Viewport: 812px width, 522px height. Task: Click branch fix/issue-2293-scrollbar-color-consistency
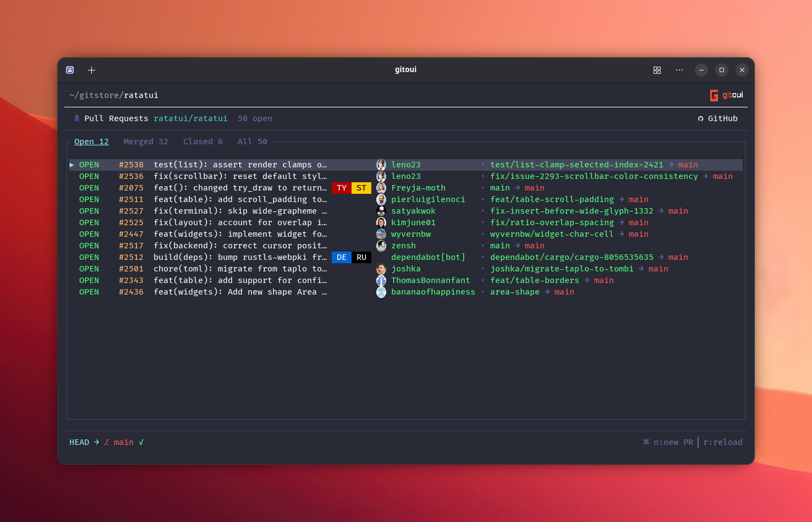click(x=594, y=176)
